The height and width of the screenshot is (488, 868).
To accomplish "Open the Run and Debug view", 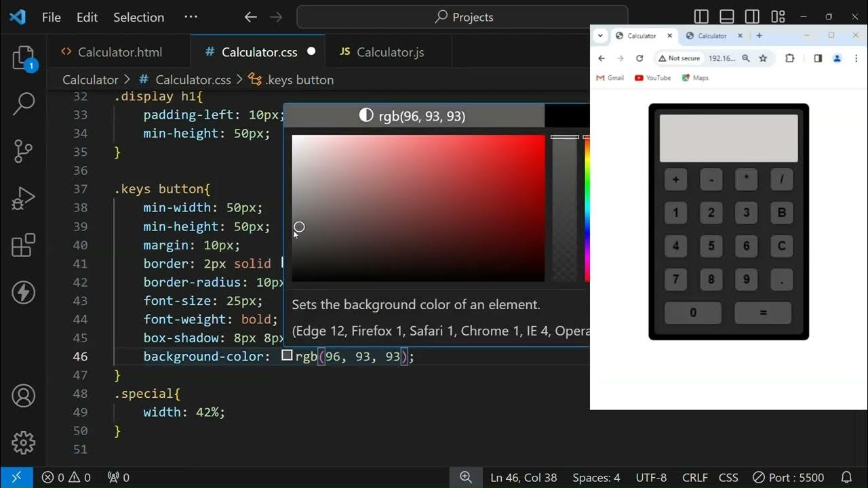I will pos(24,199).
